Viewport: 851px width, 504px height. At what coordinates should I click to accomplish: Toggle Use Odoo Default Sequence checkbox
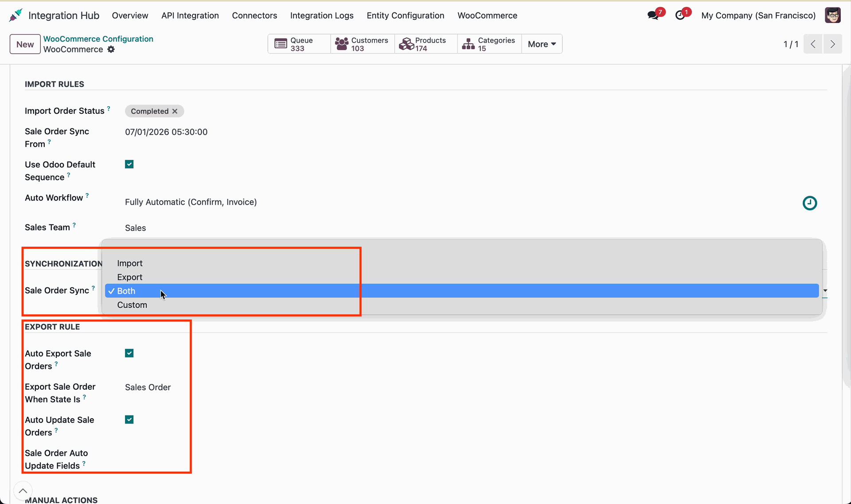pos(129,164)
